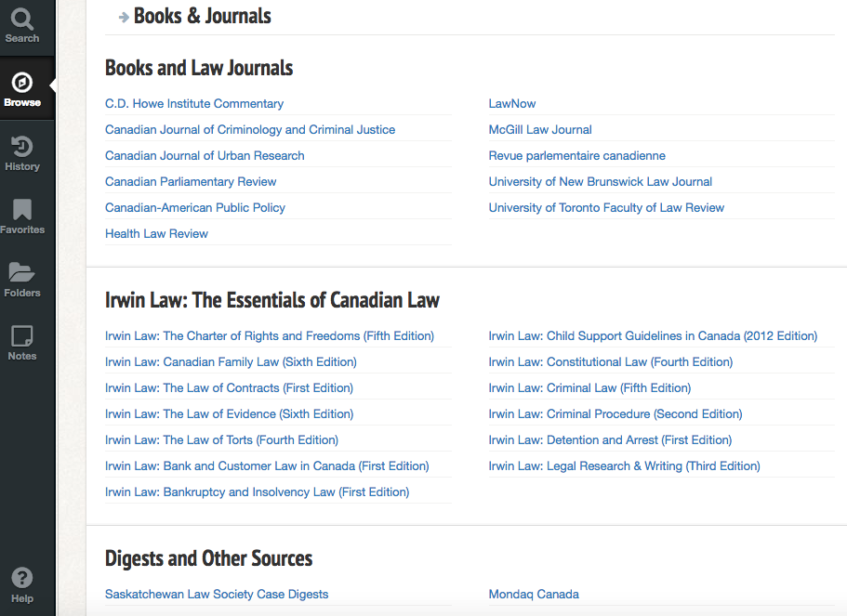The image size is (847, 616).
Task: Open Canadian Parliamentary Review link
Action: (191, 181)
